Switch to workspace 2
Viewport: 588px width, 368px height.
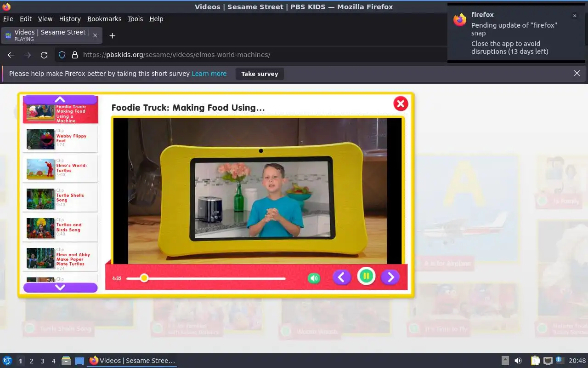coord(31,361)
